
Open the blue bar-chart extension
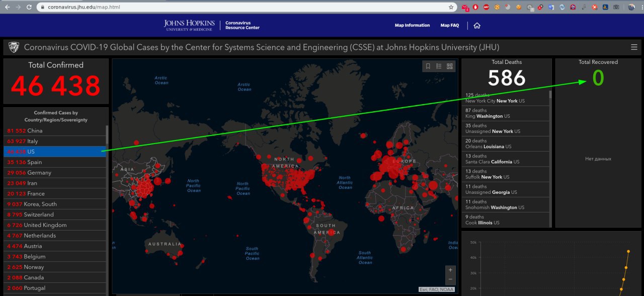click(x=605, y=7)
